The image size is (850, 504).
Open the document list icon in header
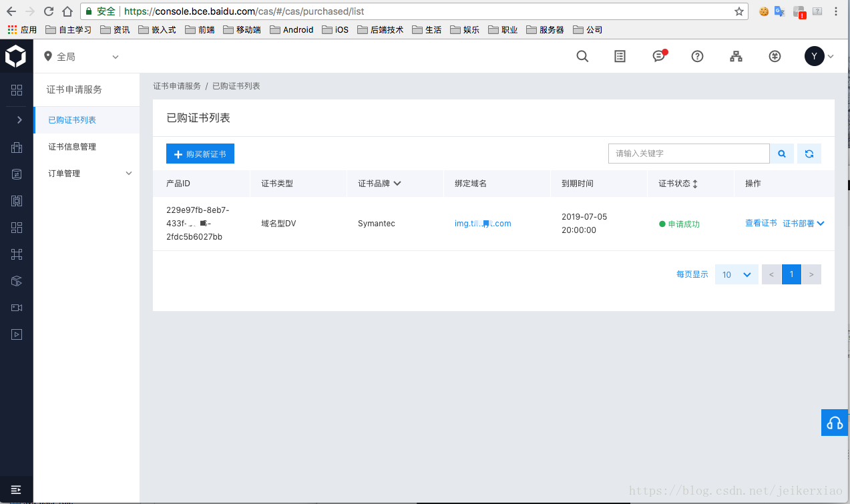click(x=620, y=57)
